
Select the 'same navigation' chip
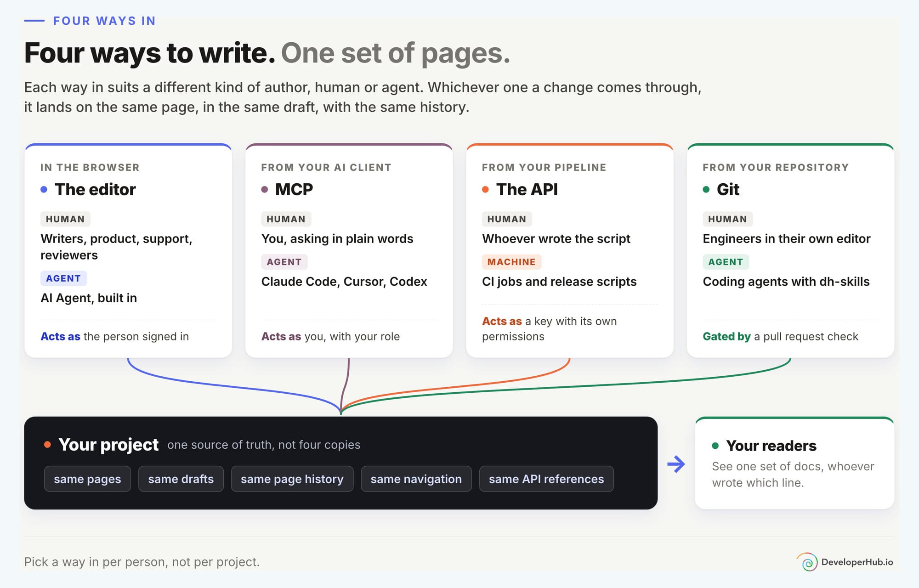coord(416,479)
